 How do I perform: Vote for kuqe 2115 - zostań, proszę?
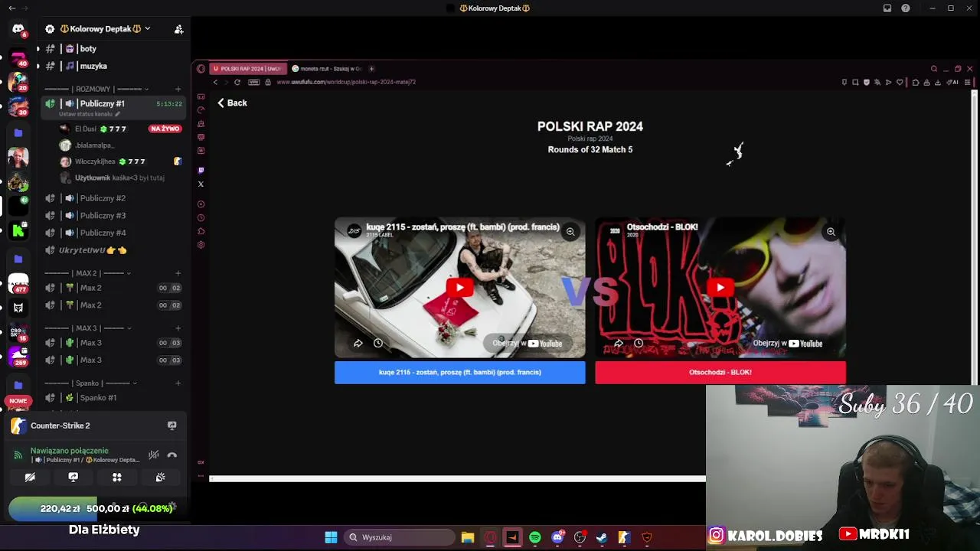pos(459,372)
